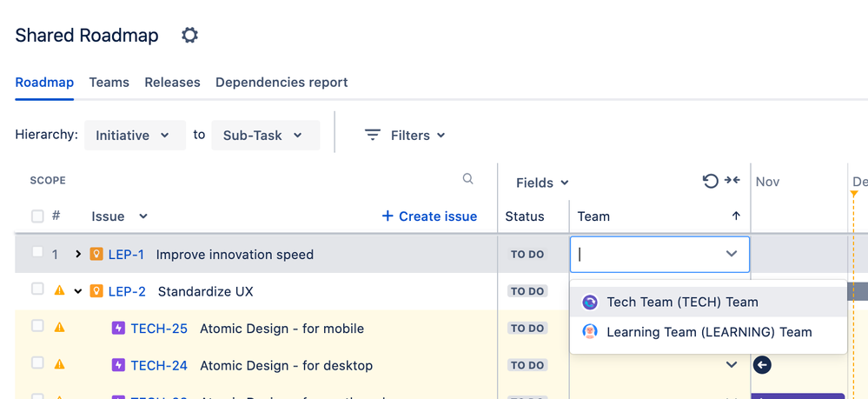Open the LEP-2 issue link
The image size is (868, 399).
coord(127,291)
